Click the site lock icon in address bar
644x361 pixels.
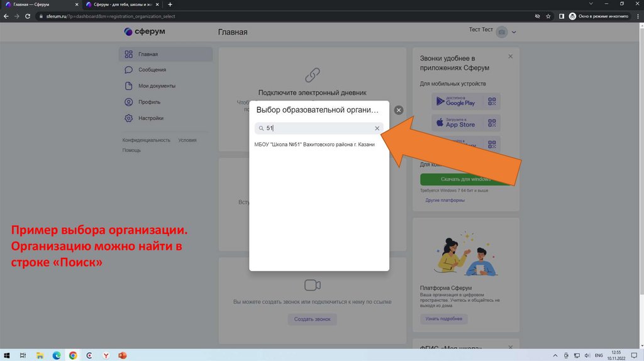click(x=41, y=16)
